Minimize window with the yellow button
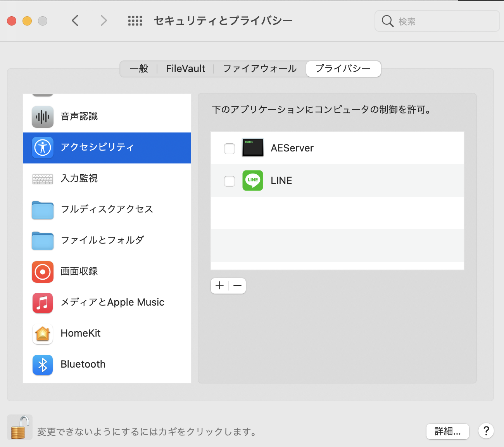 tap(27, 21)
